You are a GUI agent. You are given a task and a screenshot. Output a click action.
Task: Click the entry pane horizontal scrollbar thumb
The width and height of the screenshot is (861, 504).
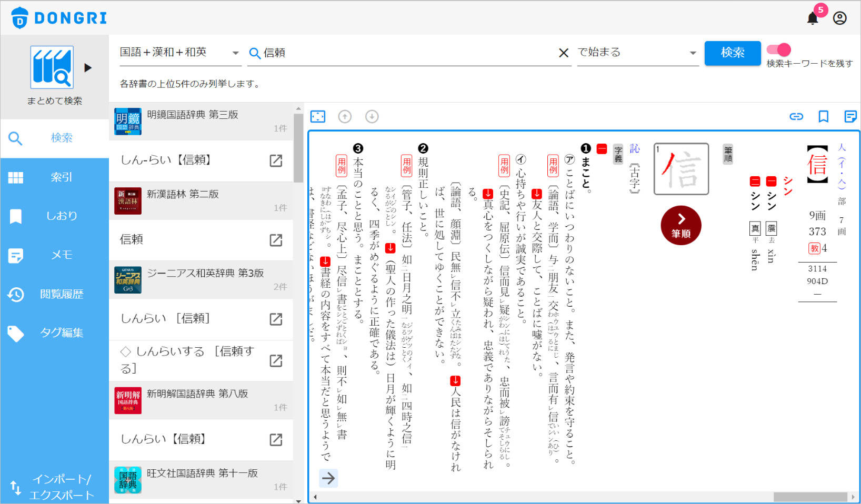pyautogui.click(x=810, y=497)
